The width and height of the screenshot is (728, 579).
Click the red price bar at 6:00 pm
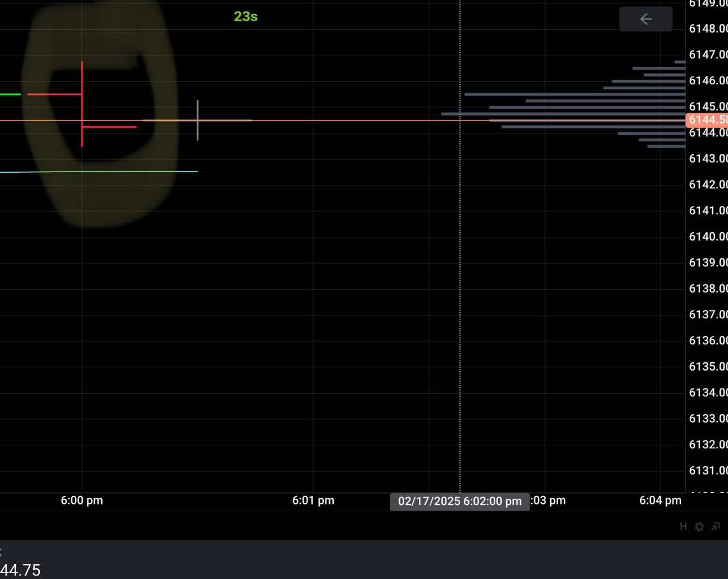click(x=82, y=104)
